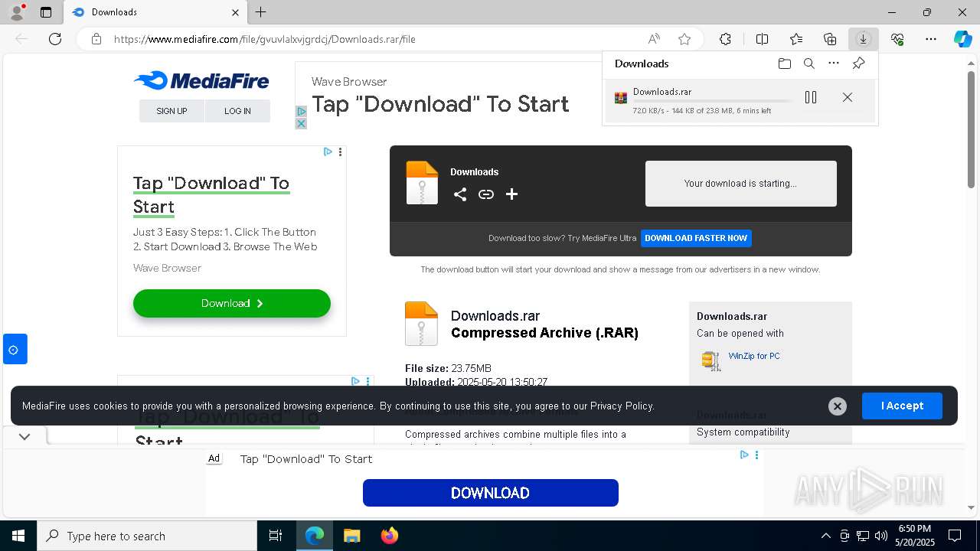Search downloads magnifier icon
980x551 pixels.
coord(808,64)
